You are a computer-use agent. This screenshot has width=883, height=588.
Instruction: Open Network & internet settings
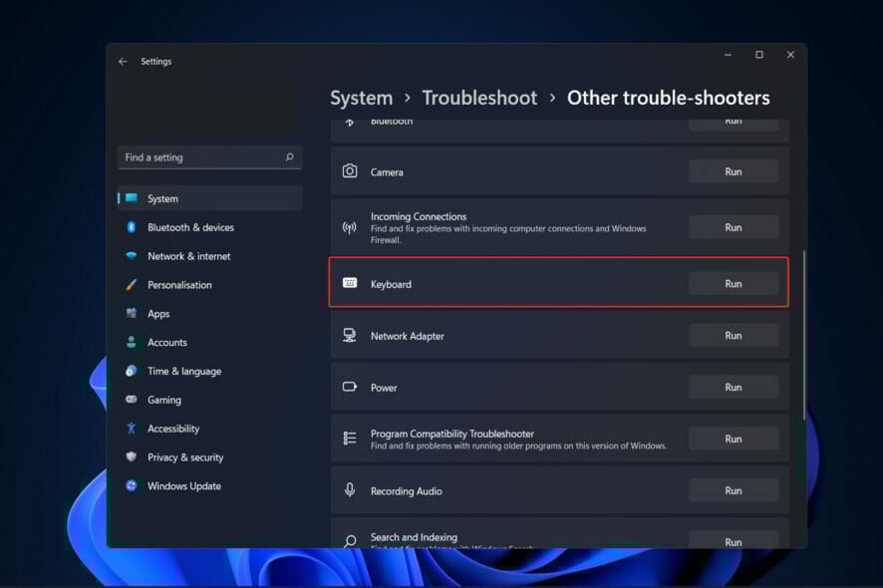[188, 256]
